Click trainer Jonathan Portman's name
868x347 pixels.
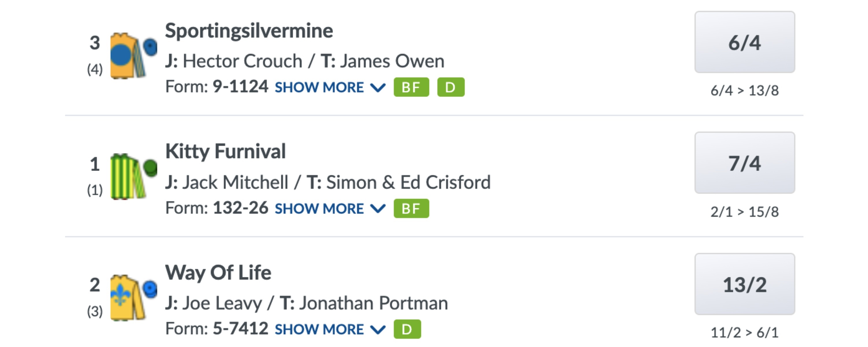(373, 303)
